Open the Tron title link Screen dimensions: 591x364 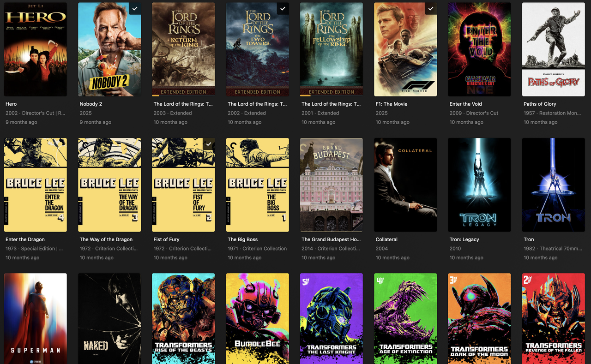pos(529,240)
